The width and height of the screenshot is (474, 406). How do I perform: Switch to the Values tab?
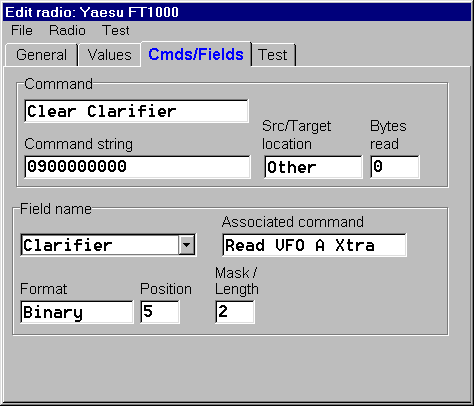coord(110,55)
